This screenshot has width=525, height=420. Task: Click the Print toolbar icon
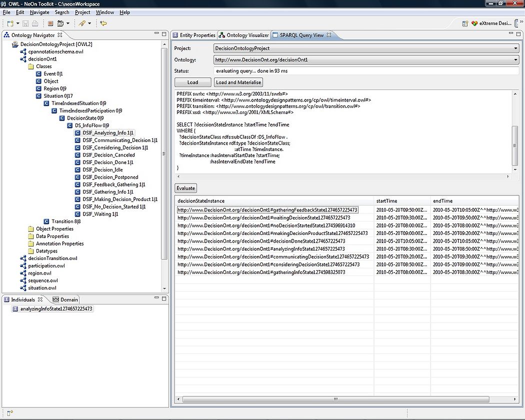tap(35, 23)
